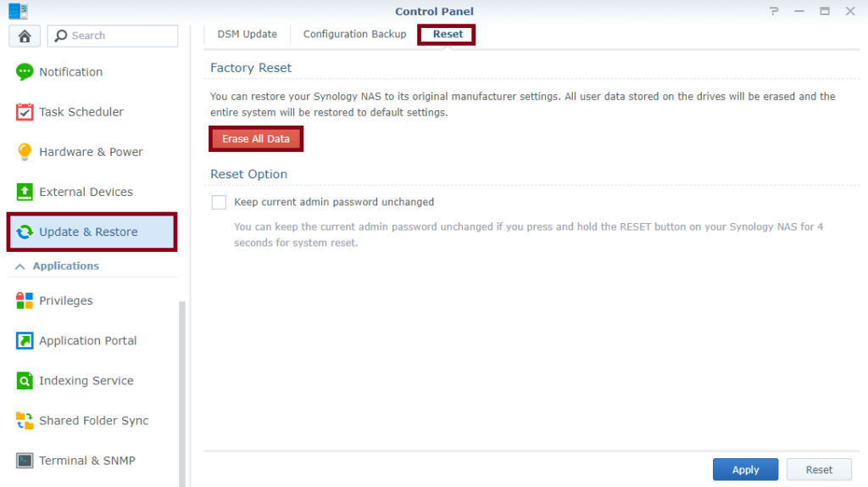Click the Home icon button
The height and width of the screenshot is (487, 868).
click(25, 36)
